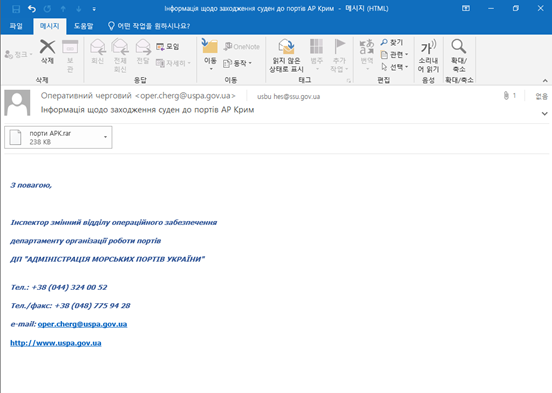The width and height of the screenshot is (552, 393).
Task: Open the http://www.uspa.gov.ua link
Action: coord(56,343)
